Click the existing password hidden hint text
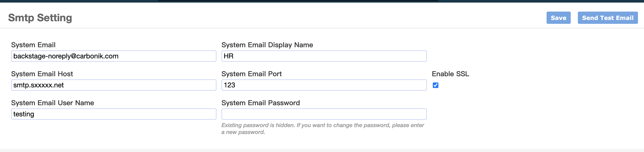The image size is (644, 152). (323, 129)
